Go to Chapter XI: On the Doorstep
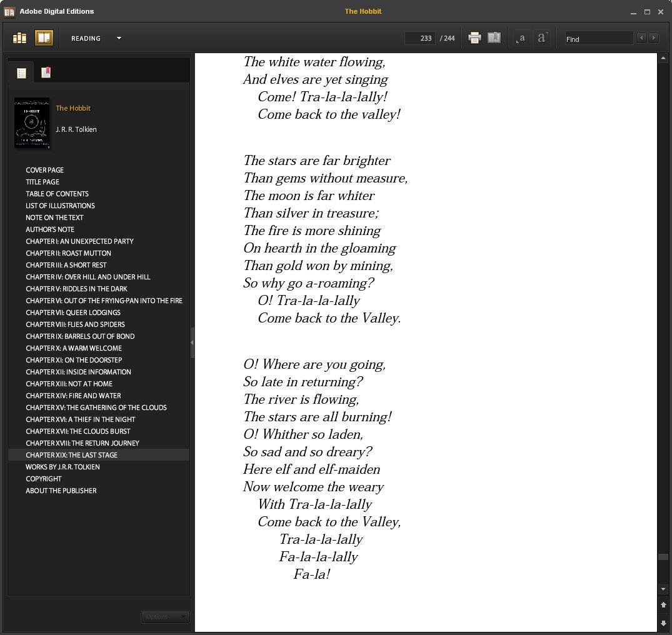Image resolution: width=672 pixels, height=635 pixels. pos(74,360)
